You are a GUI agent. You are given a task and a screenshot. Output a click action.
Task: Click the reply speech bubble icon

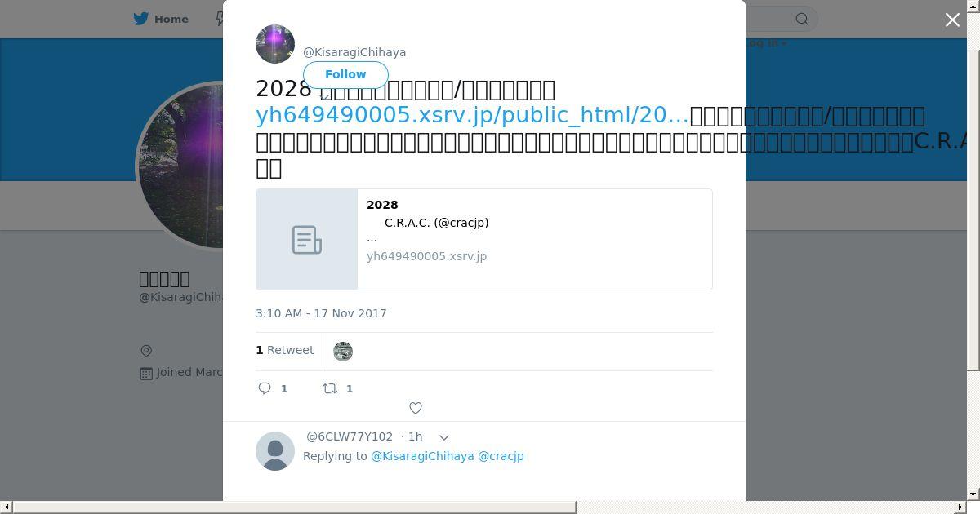coord(265,388)
